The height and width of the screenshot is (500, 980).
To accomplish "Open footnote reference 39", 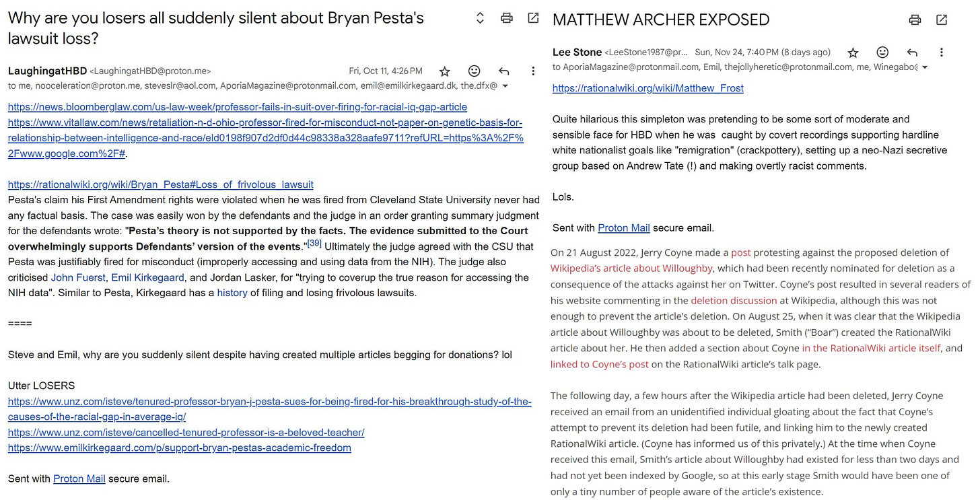I will click(x=314, y=243).
